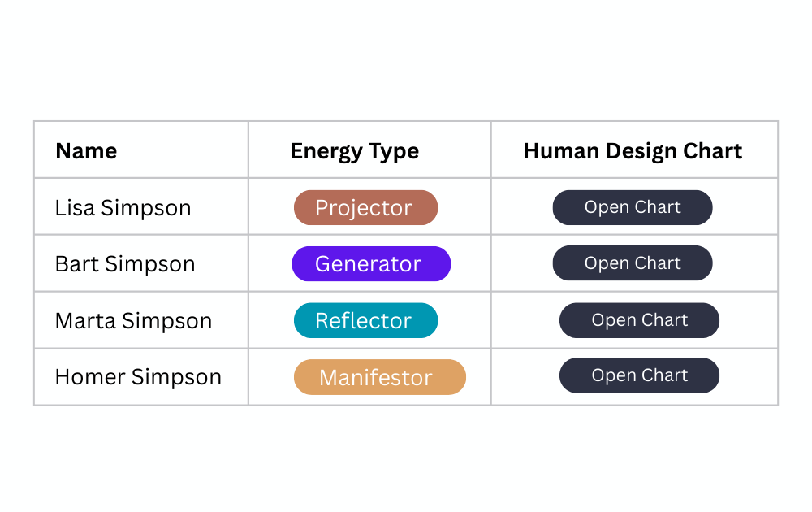Open Chart for Lisa Simpson
This screenshot has height=512, width=812.
pos(633,207)
